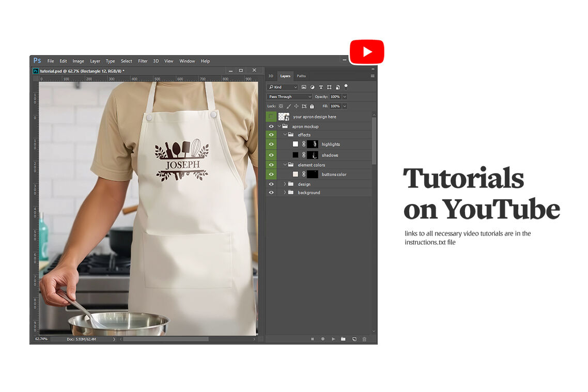The height and width of the screenshot is (392, 588).
Task: Click the pixel layer filter icon
Action: [304, 87]
